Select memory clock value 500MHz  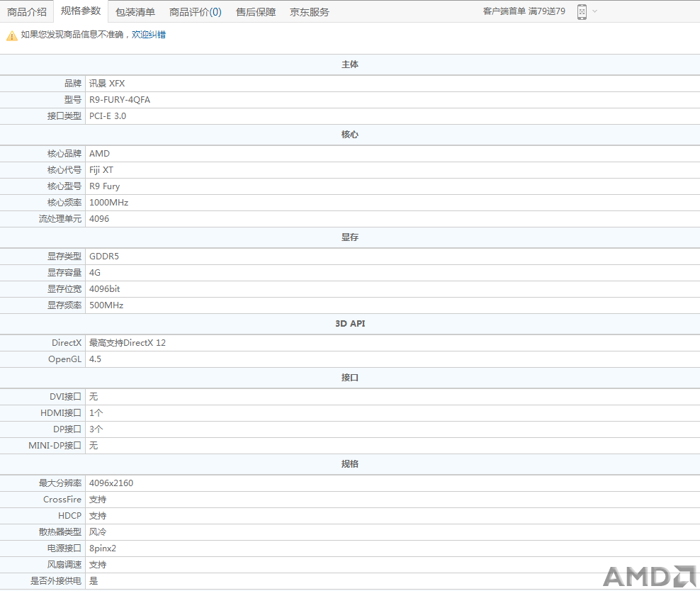[106, 305]
